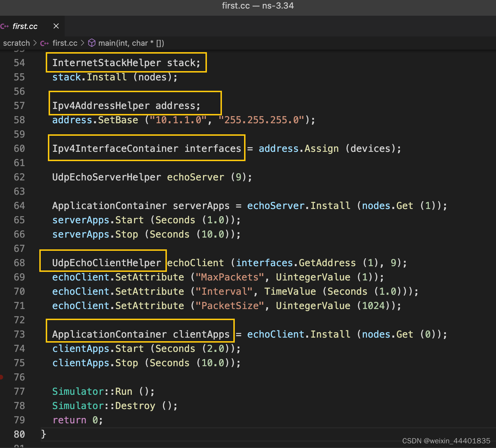Click the closing brace on line 80
Screen dimensions: 496x448
click(x=44, y=434)
